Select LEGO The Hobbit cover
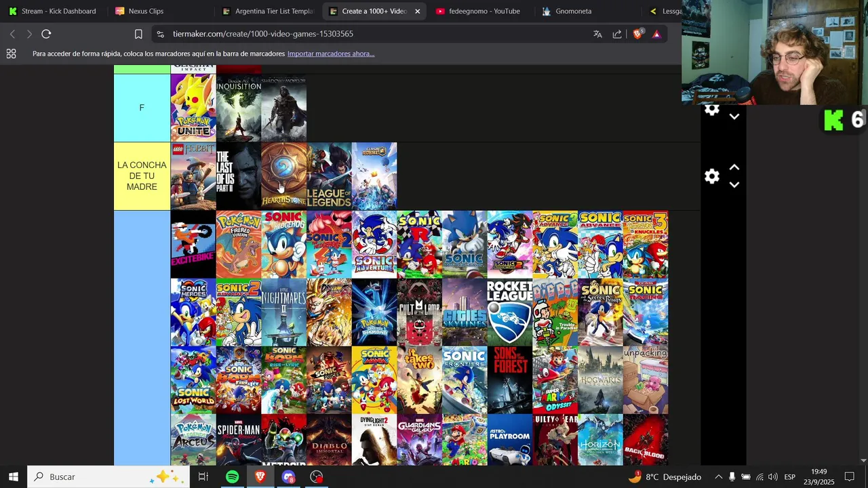This screenshot has height=488, width=868. click(193, 176)
